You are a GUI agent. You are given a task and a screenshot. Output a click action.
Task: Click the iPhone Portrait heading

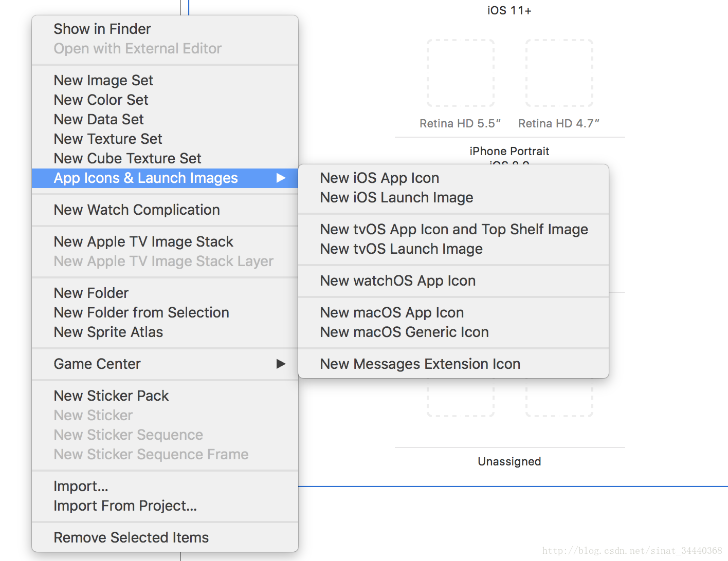[509, 151]
